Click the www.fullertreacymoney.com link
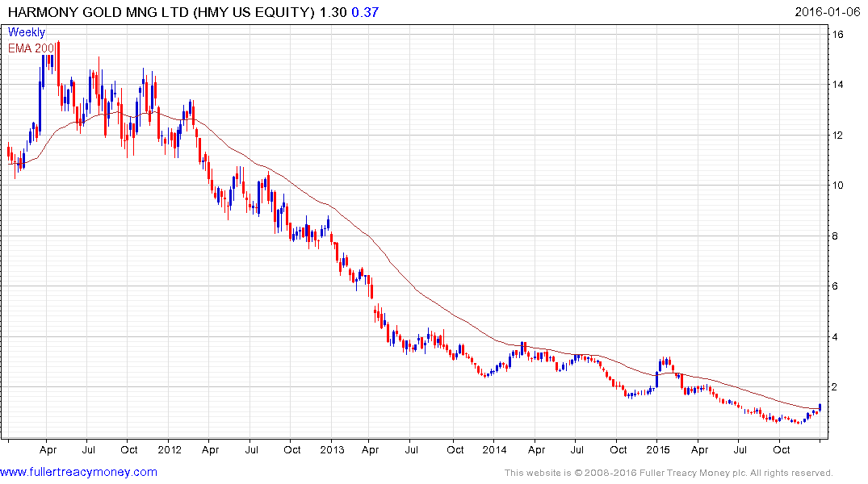The image size is (868, 484). coord(78,473)
